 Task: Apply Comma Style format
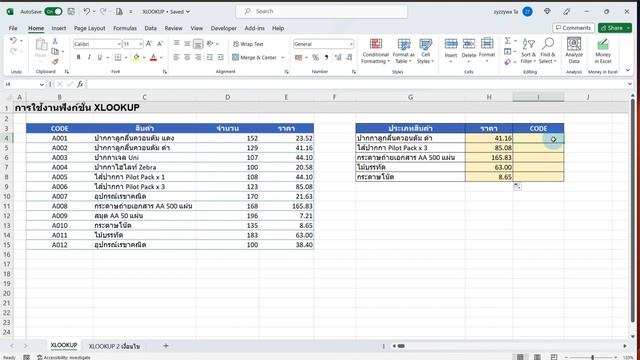point(326,58)
